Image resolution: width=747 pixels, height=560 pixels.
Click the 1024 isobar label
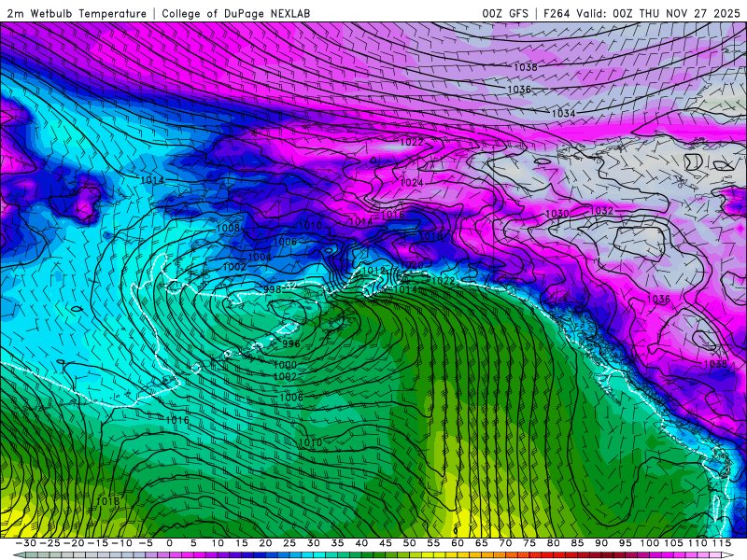[412, 183]
